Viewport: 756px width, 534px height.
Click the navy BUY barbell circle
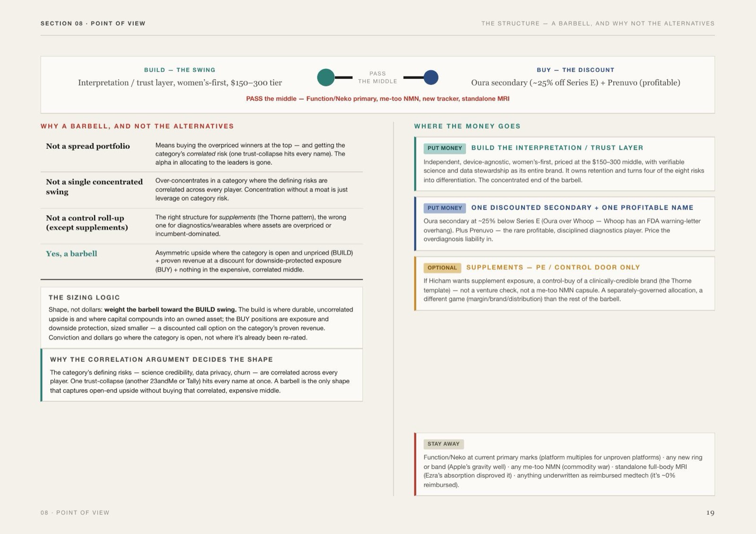[x=431, y=77]
